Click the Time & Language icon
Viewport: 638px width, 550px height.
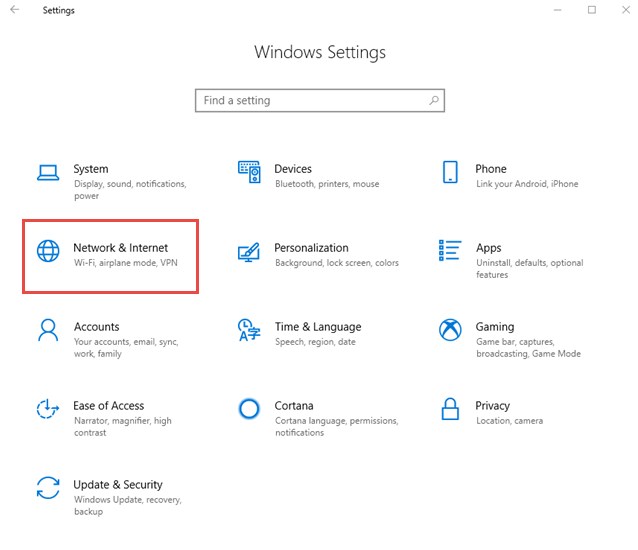click(249, 330)
